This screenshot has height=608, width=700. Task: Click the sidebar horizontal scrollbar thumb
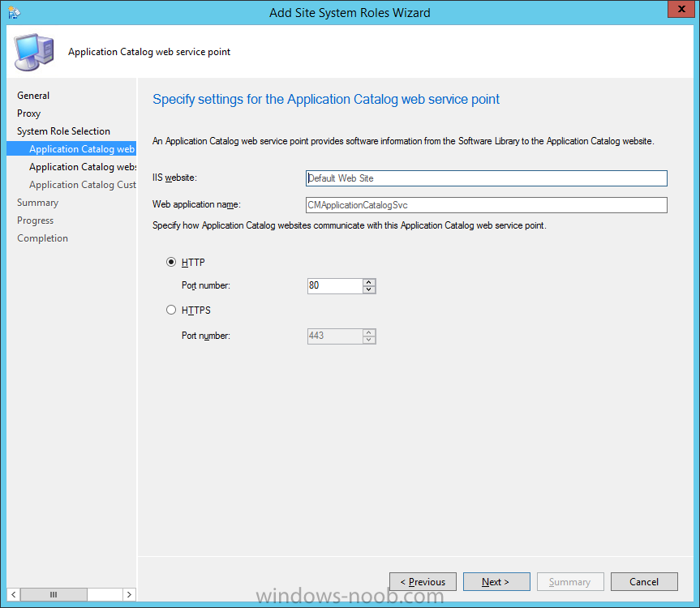pos(54,594)
